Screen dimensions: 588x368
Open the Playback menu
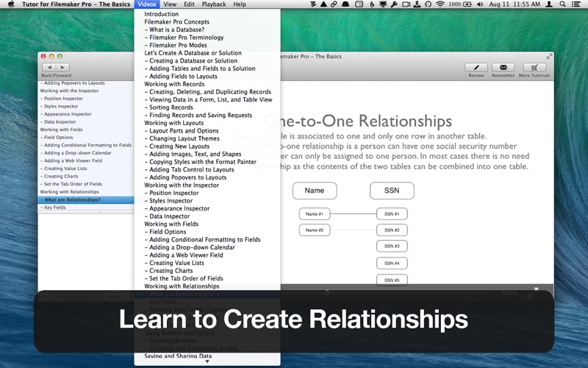tap(214, 4)
